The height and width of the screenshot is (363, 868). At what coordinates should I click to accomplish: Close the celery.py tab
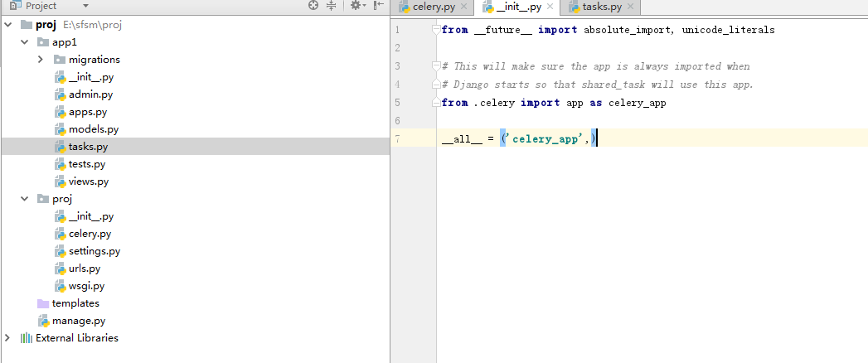click(x=463, y=7)
